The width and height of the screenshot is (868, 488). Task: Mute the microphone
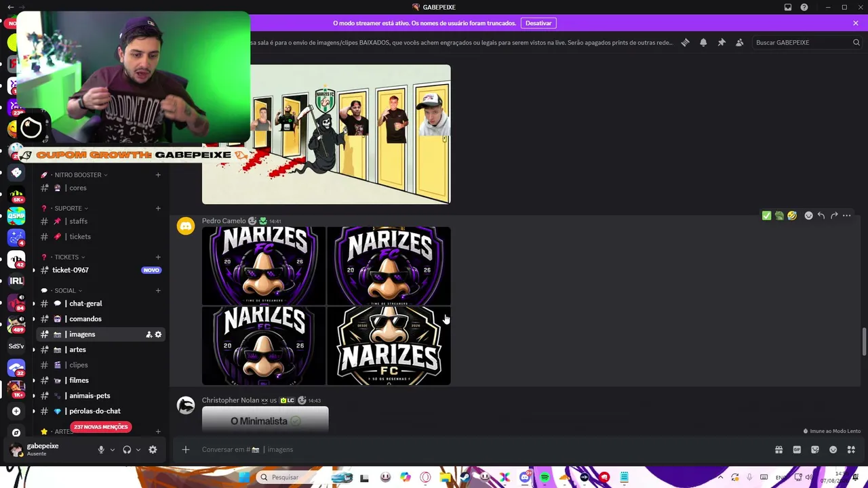(x=101, y=449)
